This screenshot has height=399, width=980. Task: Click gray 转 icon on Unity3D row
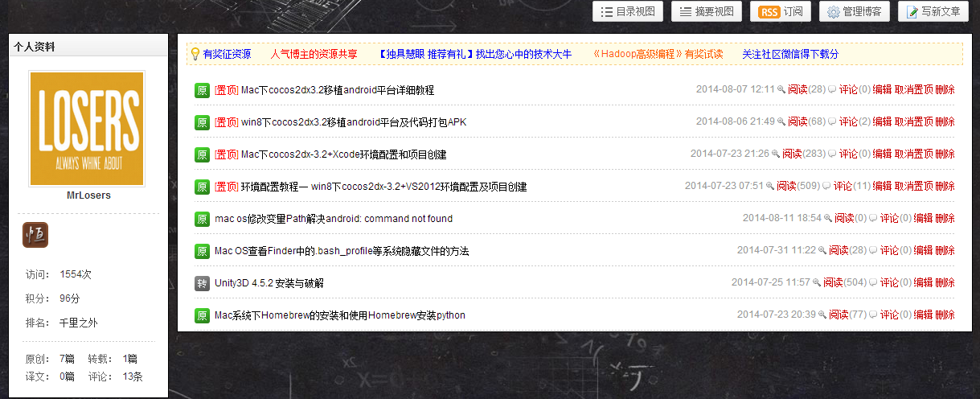pos(202,283)
